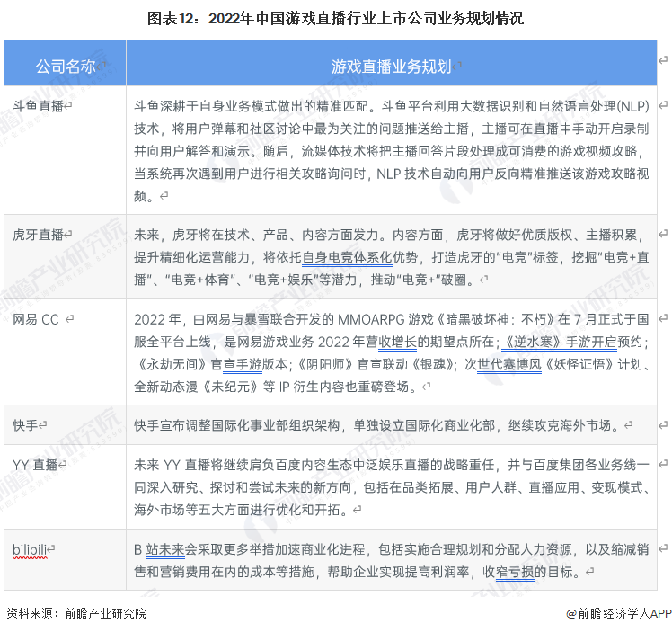The image size is (672, 632).
Task: Click the text '全新动态漫《未纪元》等 IP 衍生内容'
Action: coord(239,387)
